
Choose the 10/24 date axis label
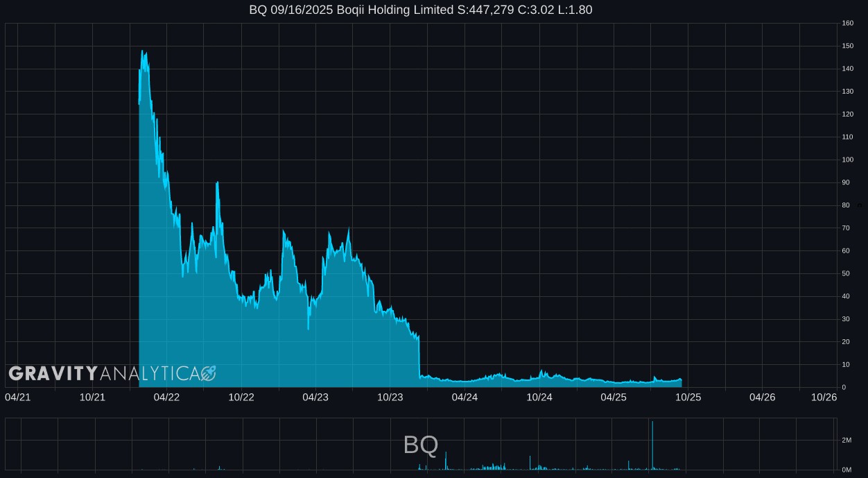coord(539,397)
